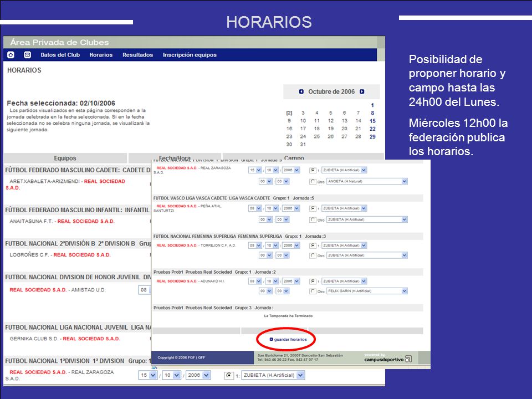Click calendar day 31
Image resolution: width=532 pixels, height=399 pixels.
[x=303, y=145]
